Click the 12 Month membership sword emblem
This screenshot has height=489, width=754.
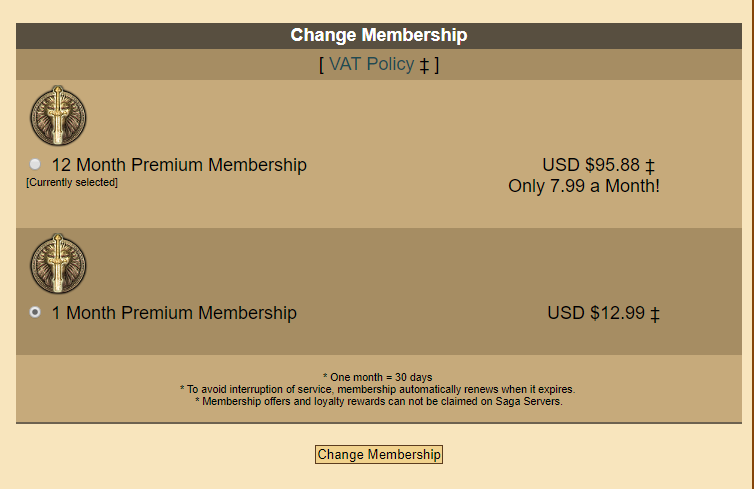click(x=58, y=116)
